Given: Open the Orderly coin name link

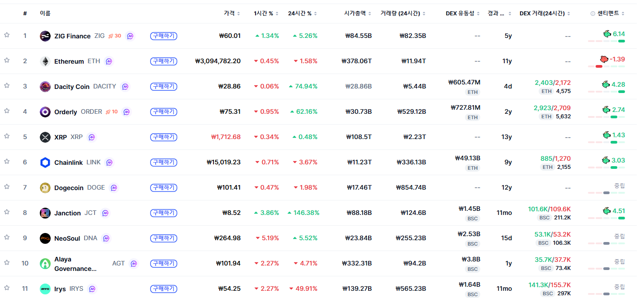Looking at the screenshot, I should (x=66, y=112).
